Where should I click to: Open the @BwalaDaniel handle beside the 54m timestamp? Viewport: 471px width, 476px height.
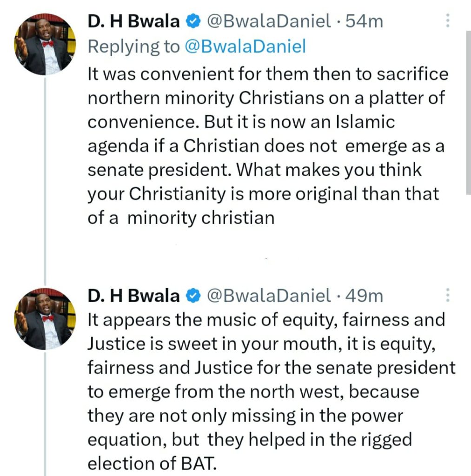tap(269, 21)
